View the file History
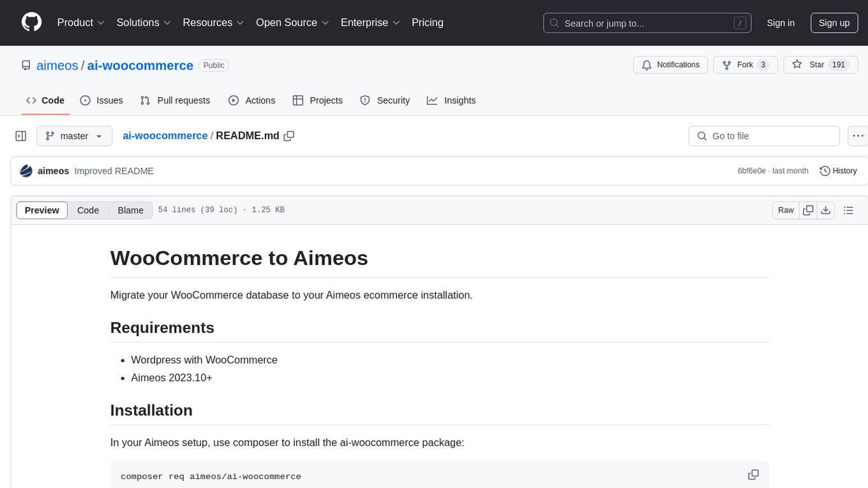The width and height of the screenshot is (868, 488). [x=838, y=171]
